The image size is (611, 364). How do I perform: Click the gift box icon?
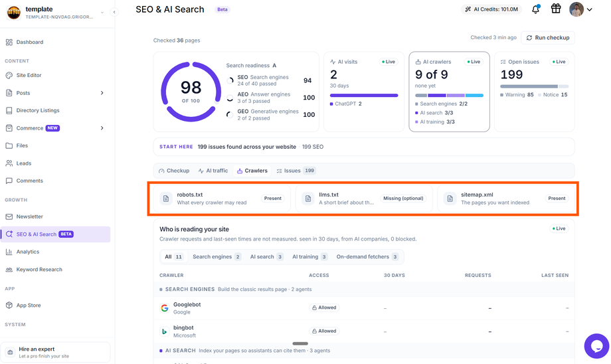(556, 9)
